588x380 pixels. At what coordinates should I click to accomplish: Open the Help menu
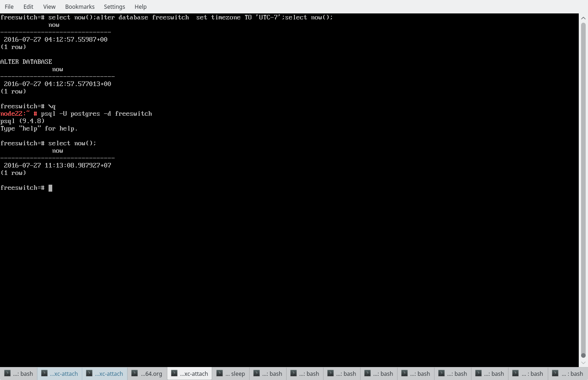pyautogui.click(x=141, y=6)
